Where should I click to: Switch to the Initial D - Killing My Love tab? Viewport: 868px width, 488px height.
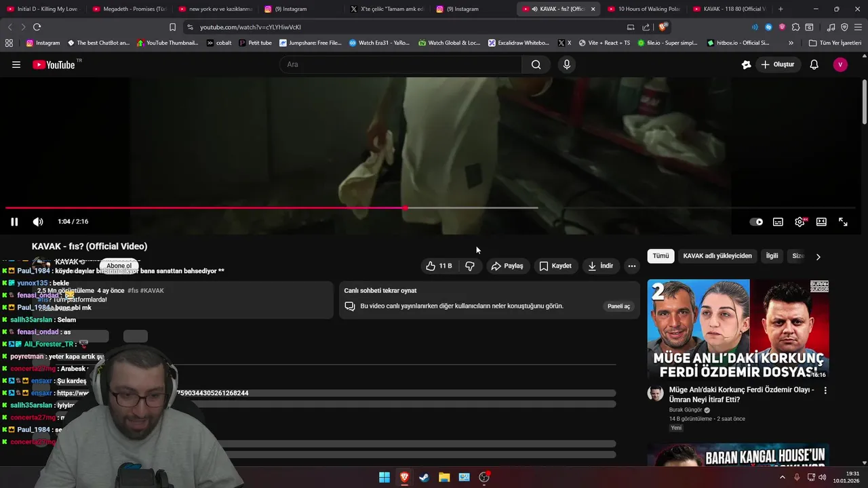[x=42, y=9]
